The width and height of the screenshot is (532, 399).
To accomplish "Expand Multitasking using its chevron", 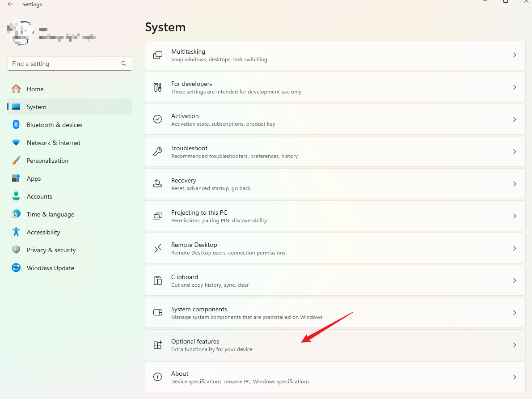I will [x=515, y=55].
